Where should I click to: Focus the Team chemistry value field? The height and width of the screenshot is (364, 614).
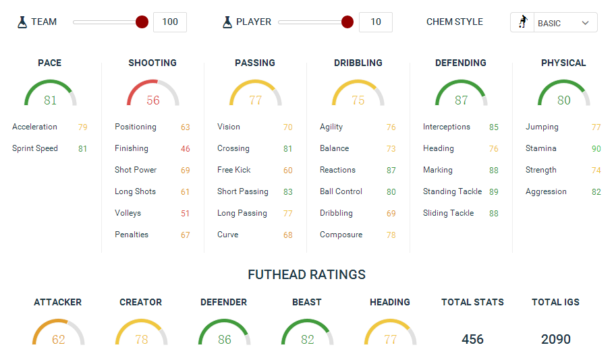pyautogui.click(x=170, y=22)
